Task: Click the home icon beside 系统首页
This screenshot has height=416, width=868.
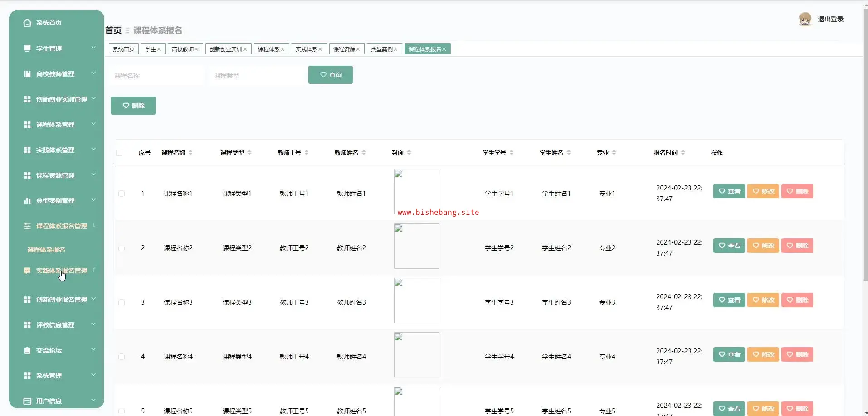Action: [x=27, y=23]
